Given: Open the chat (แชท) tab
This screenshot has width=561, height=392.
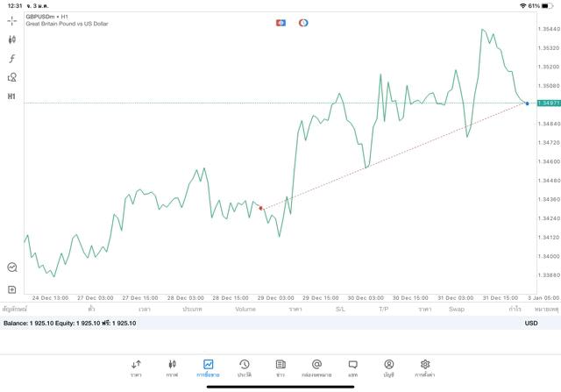Looking at the screenshot, I should pyautogui.click(x=352, y=367).
